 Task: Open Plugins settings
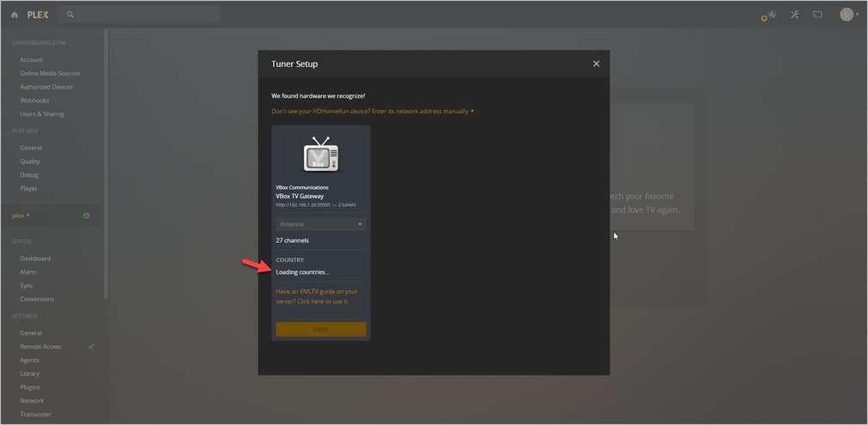[x=30, y=387]
